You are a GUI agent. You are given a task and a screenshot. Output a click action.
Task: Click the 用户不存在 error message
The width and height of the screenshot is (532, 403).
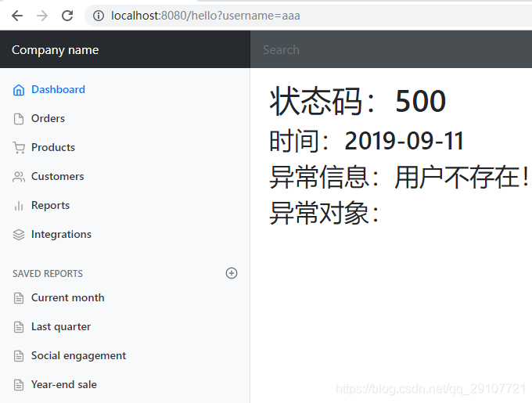462,177
